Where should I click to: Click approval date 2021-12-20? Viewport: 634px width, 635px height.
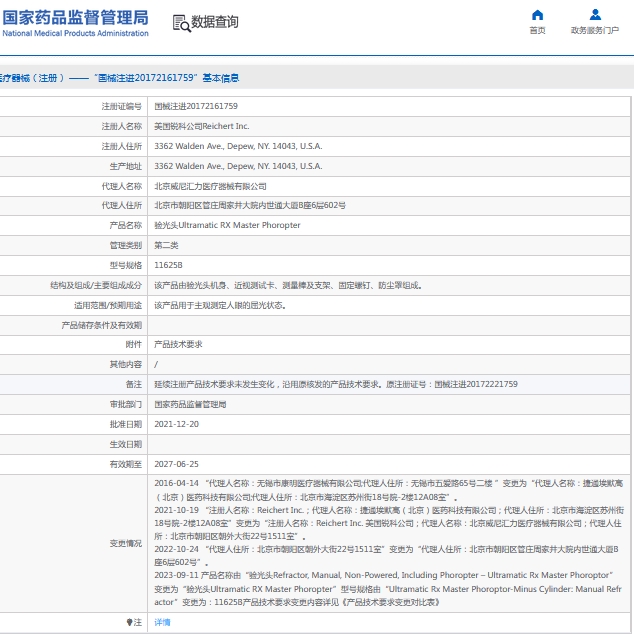[176, 424]
